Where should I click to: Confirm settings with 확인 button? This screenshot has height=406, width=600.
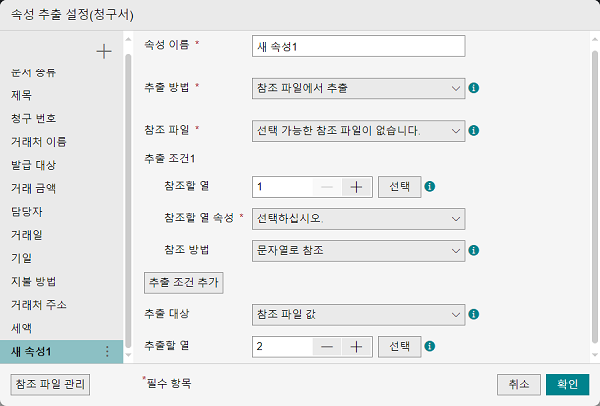(567, 384)
